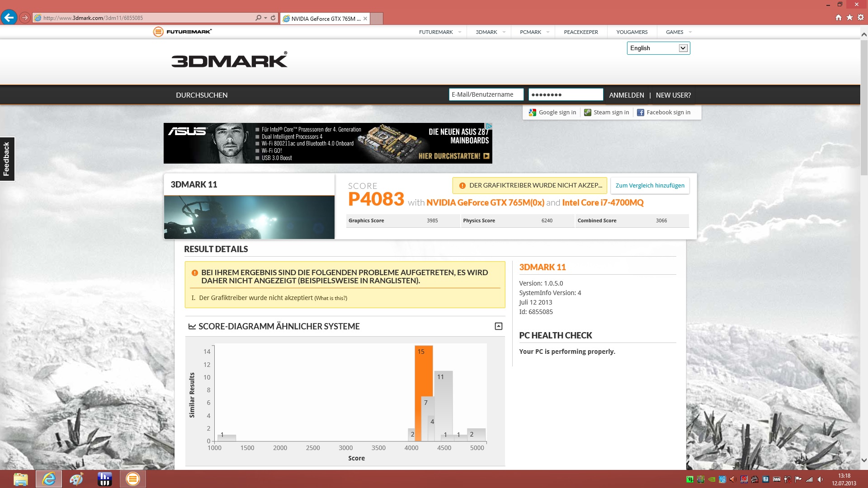Click the Google sign in icon
The image size is (868, 488).
(533, 113)
